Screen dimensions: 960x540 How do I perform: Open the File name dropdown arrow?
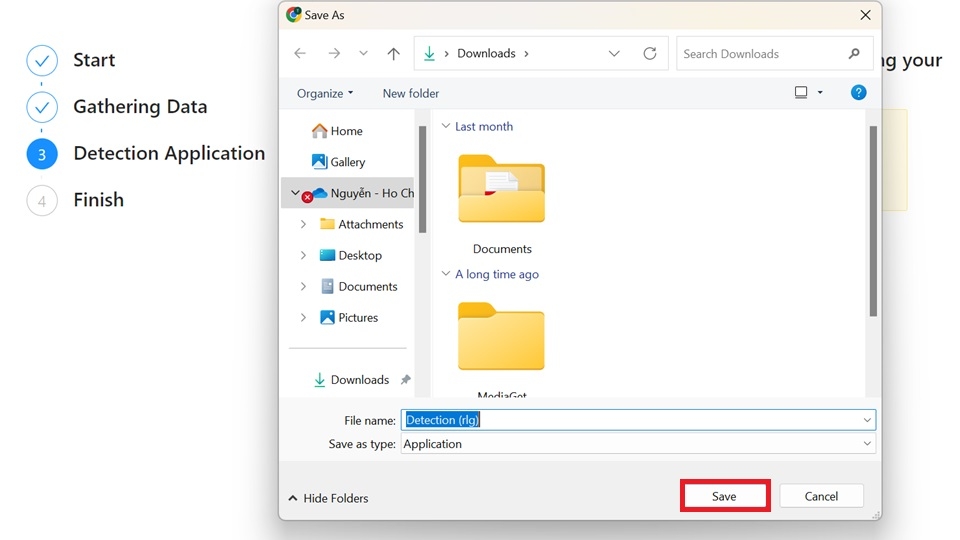tap(867, 420)
